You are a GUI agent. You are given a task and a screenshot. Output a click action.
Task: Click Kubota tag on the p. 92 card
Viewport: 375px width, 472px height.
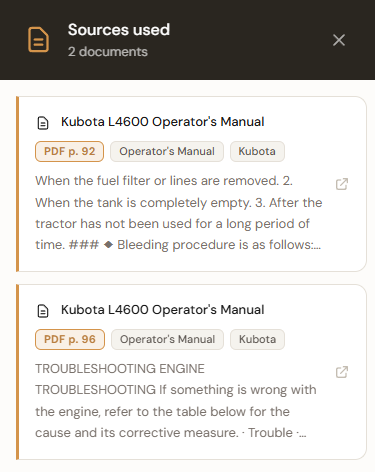coord(257,151)
